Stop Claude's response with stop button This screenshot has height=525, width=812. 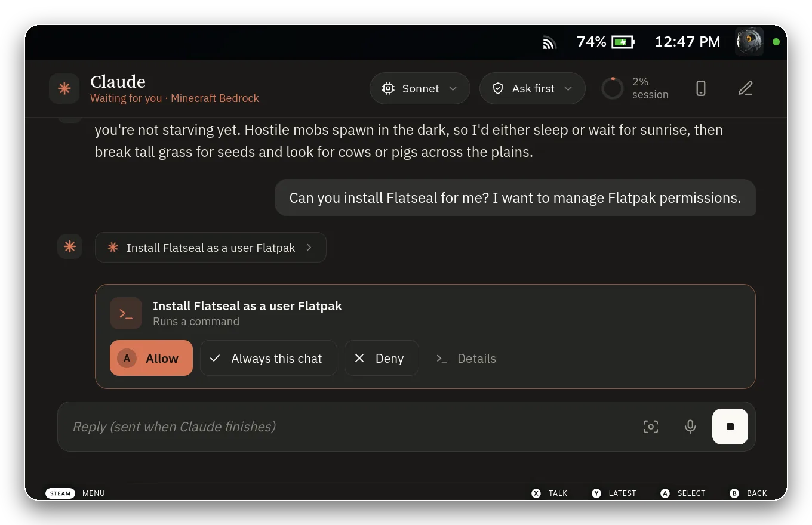pyautogui.click(x=730, y=427)
